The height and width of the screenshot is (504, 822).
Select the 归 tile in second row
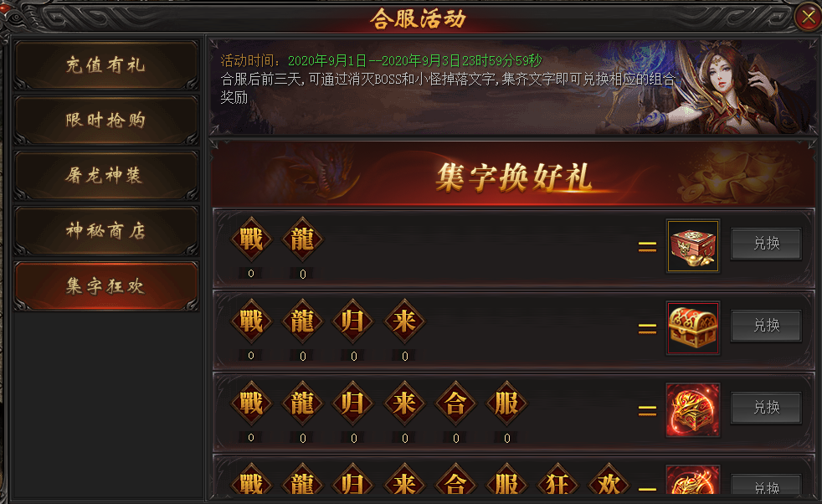[353, 321]
